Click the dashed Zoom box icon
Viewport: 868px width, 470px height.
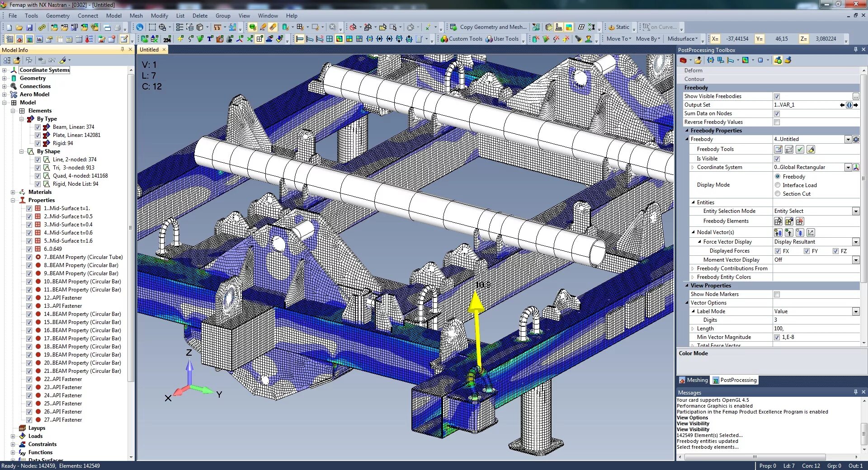coord(152,27)
